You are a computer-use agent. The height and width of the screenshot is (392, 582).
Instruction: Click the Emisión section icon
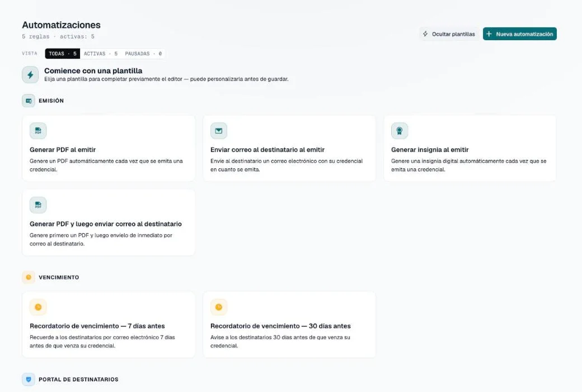tap(29, 101)
